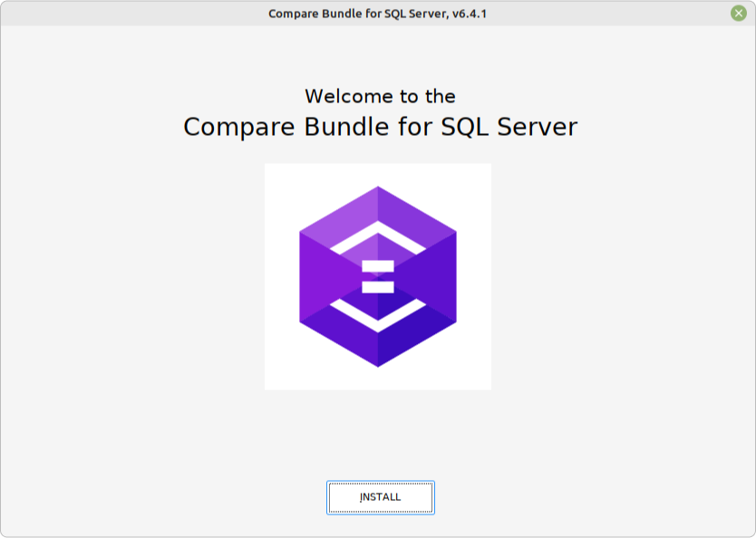
Task: Click the purple Compare Bundle logo image
Action: (x=378, y=276)
